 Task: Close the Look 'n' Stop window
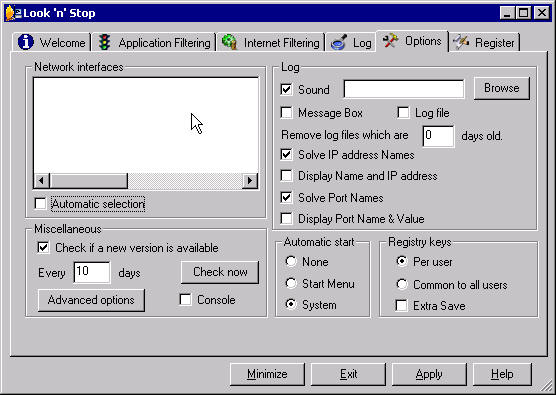542,13
